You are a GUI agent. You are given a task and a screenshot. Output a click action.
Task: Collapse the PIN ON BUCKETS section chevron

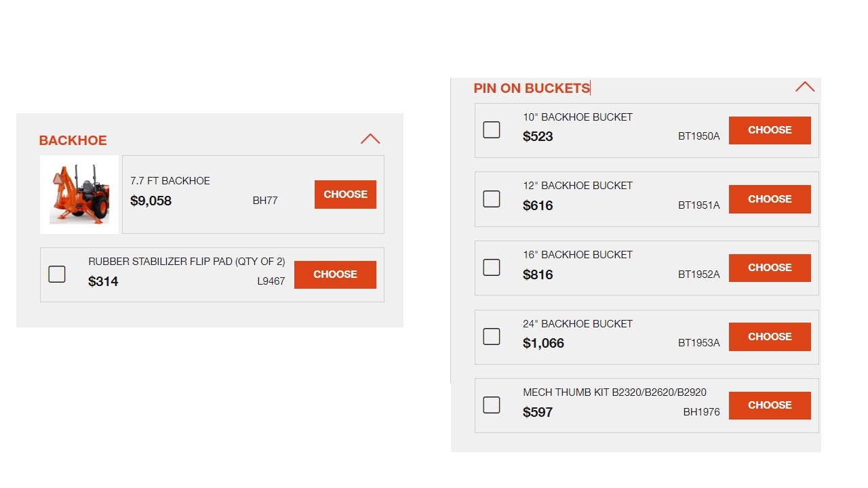[x=804, y=87]
